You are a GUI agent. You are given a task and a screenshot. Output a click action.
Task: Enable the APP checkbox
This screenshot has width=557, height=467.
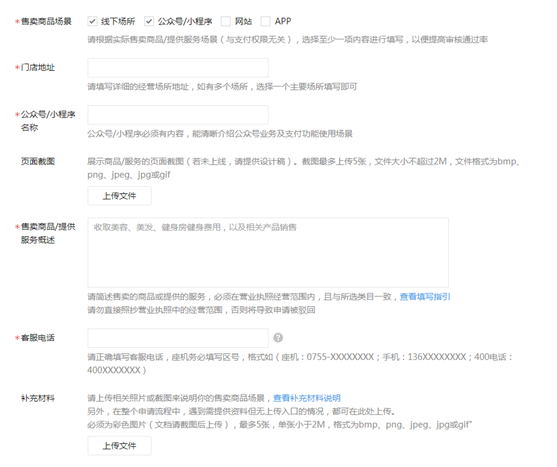(x=265, y=21)
